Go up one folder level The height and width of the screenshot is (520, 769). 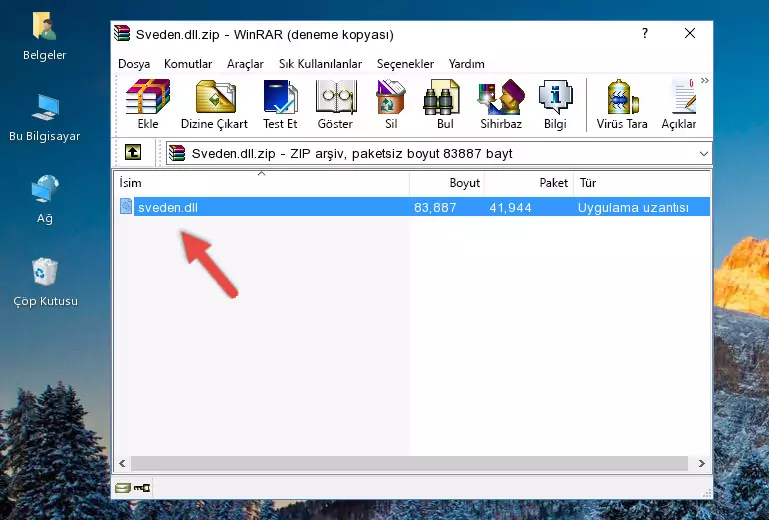(133, 153)
